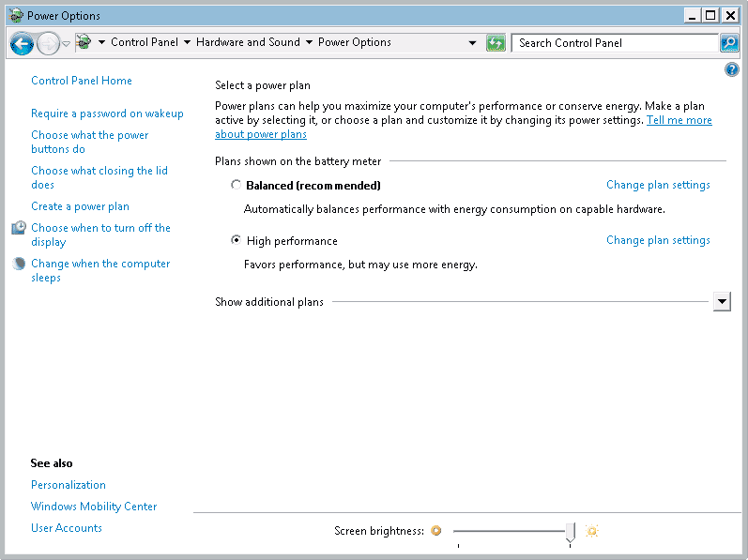Open Change when the computer sleeps
Image resolution: width=748 pixels, height=560 pixels.
pos(100,271)
